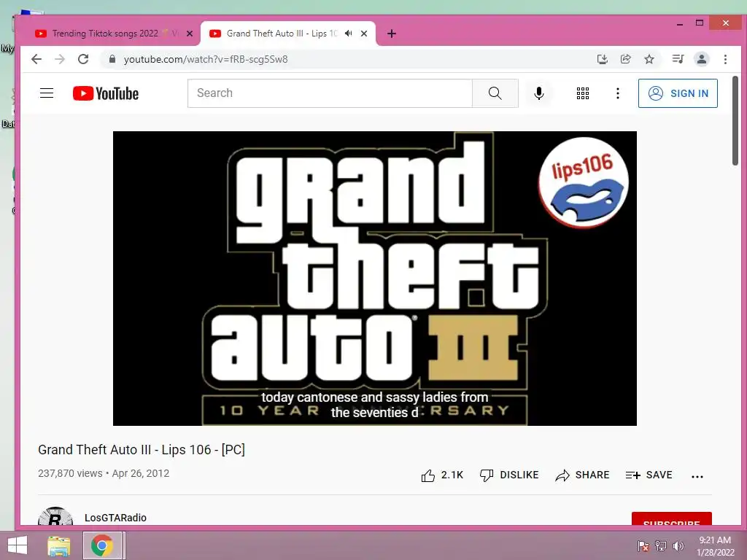Share this page from the address bar
The height and width of the screenshot is (560, 747).
[625, 59]
